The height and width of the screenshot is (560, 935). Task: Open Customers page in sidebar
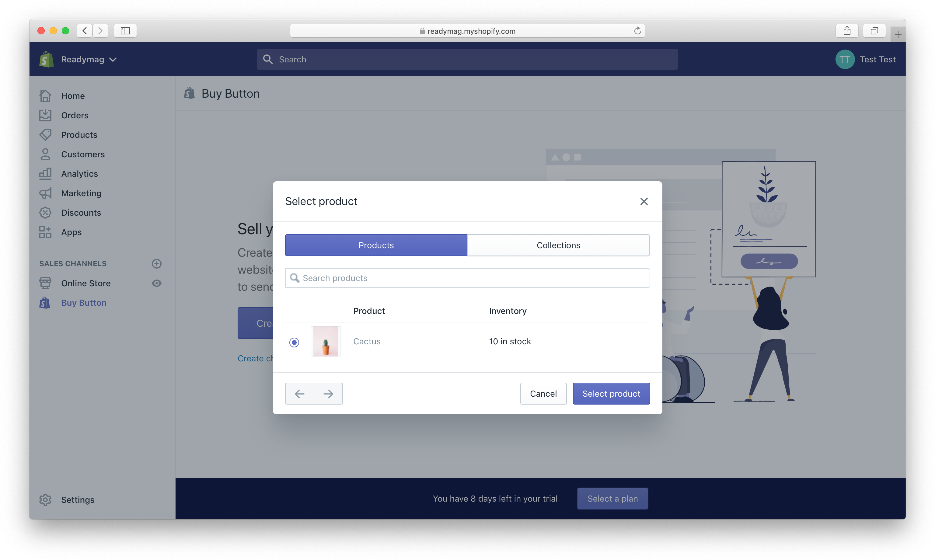[x=83, y=154]
